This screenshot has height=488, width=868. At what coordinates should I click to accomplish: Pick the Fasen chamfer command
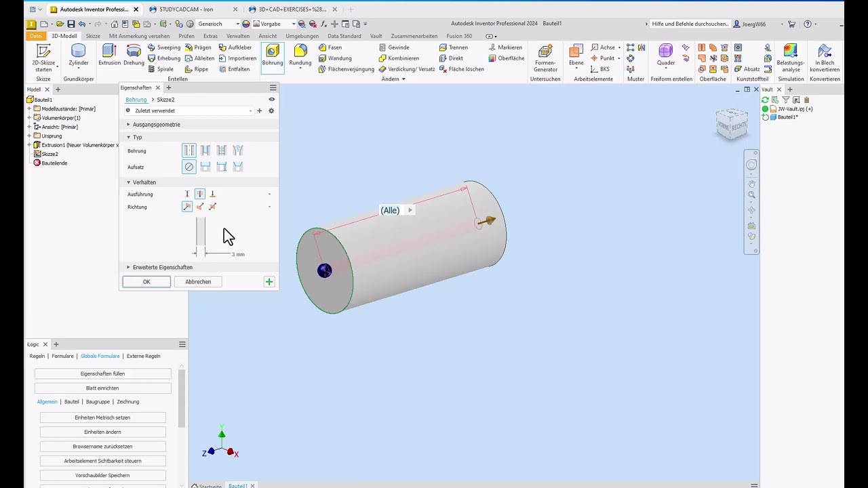click(330, 47)
